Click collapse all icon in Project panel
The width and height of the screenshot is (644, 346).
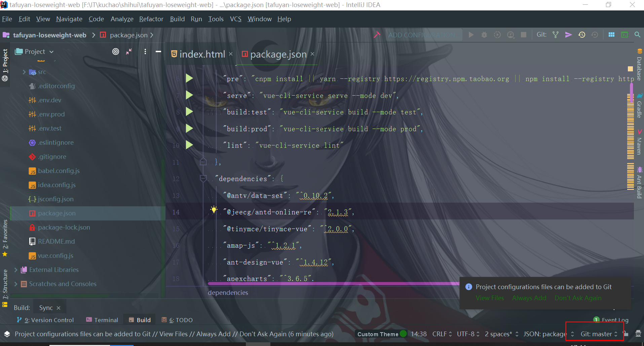pos(129,51)
